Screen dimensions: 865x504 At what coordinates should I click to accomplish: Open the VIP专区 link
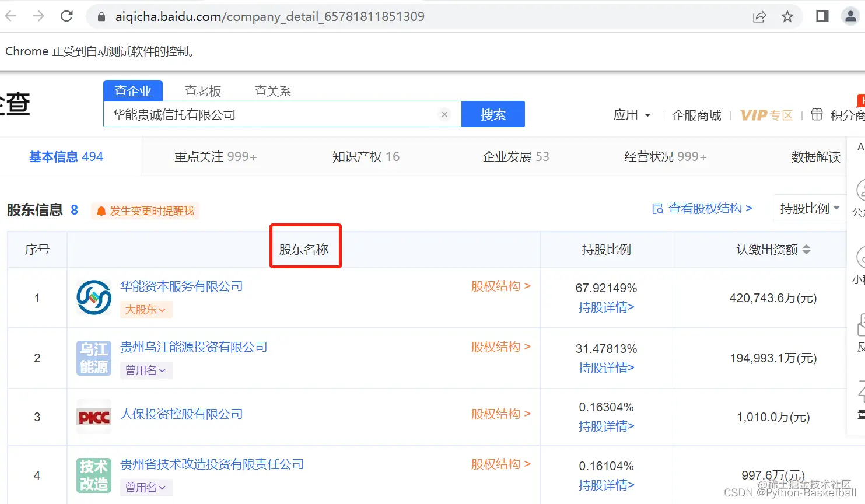(x=766, y=115)
